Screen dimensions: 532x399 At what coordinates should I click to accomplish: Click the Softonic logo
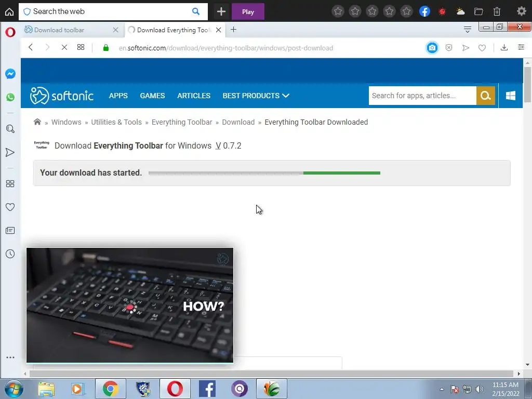(62, 96)
